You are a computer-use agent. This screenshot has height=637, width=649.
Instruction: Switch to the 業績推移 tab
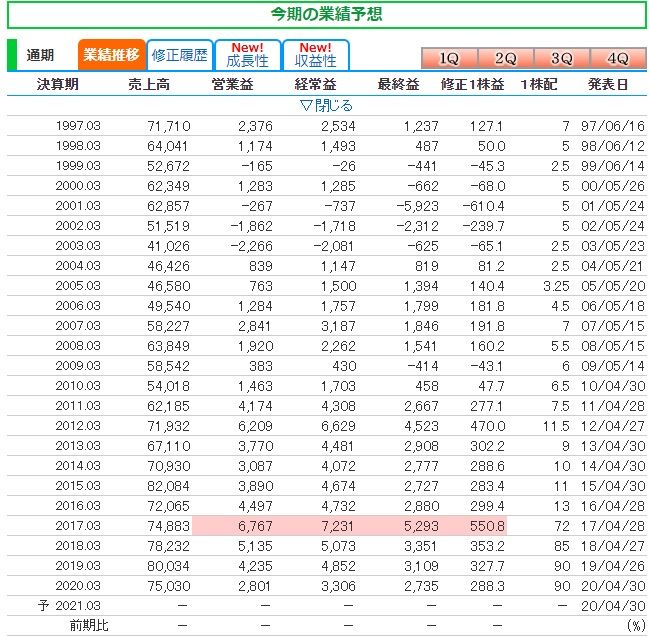coord(111,55)
